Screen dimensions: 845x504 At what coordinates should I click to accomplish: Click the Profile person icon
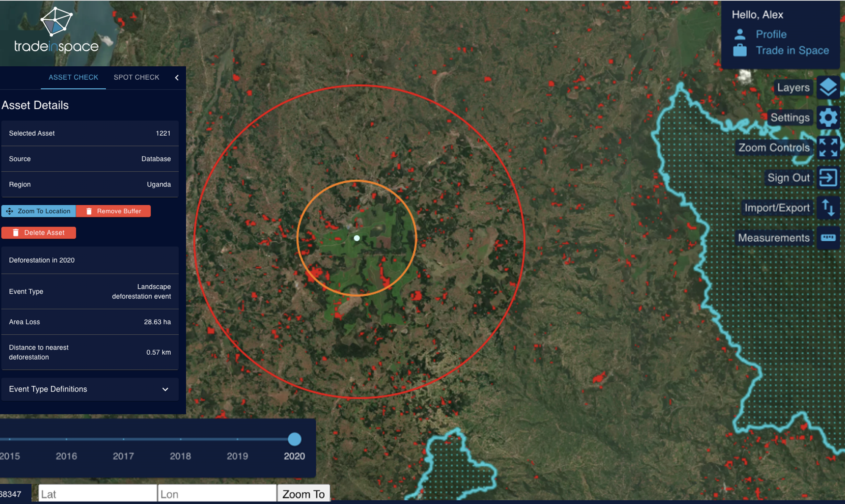740,34
